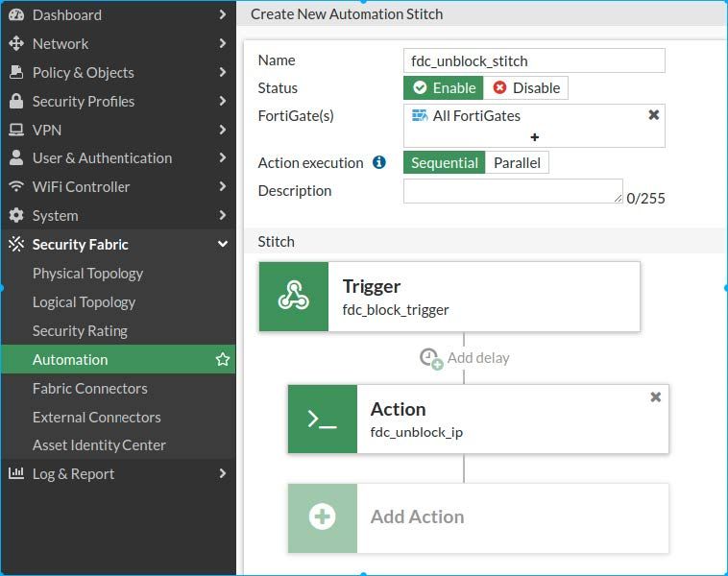728x576 pixels.
Task: Open Physical Topology page
Action: pos(87,274)
